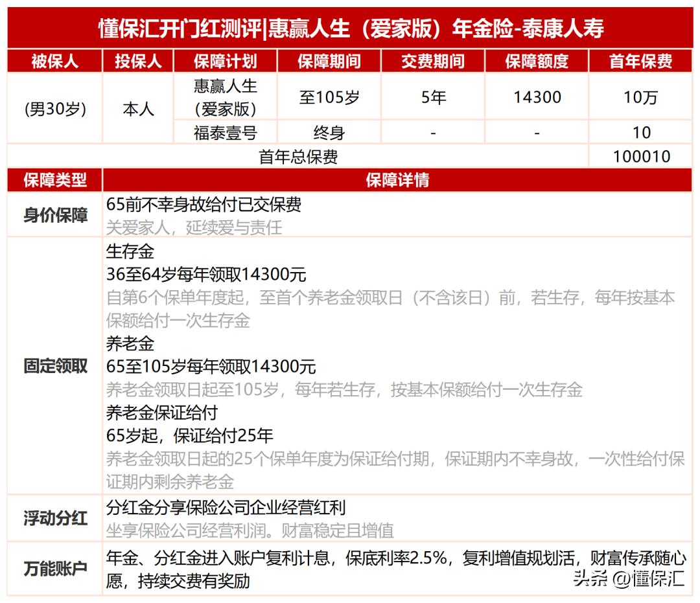
Task: Select the 惠赢人生（爱家版）plan cell
Action: pyautogui.click(x=224, y=97)
